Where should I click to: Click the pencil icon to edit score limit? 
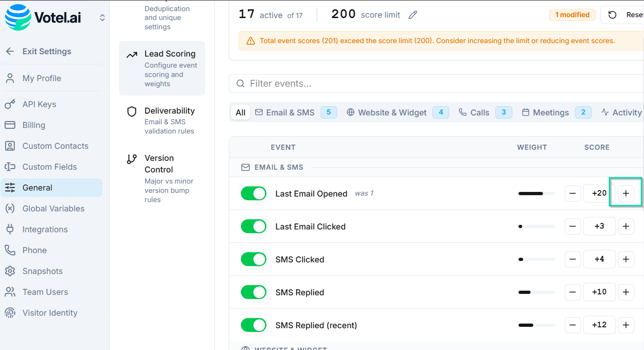pyautogui.click(x=413, y=15)
